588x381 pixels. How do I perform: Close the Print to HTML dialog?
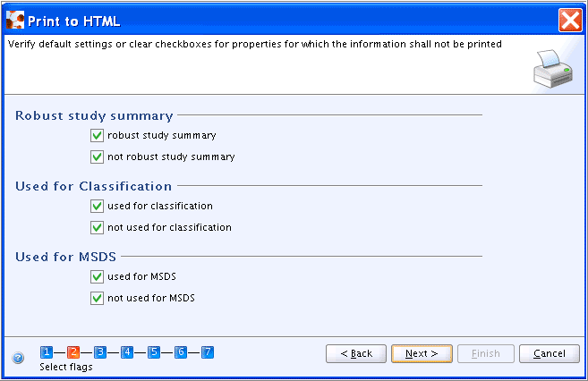[570, 20]
